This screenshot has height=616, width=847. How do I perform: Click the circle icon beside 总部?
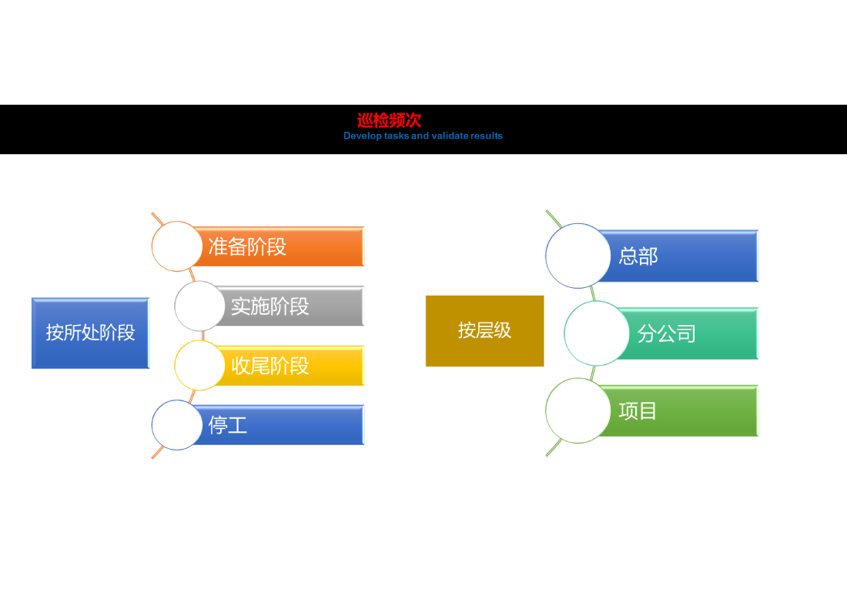[577, 256]
